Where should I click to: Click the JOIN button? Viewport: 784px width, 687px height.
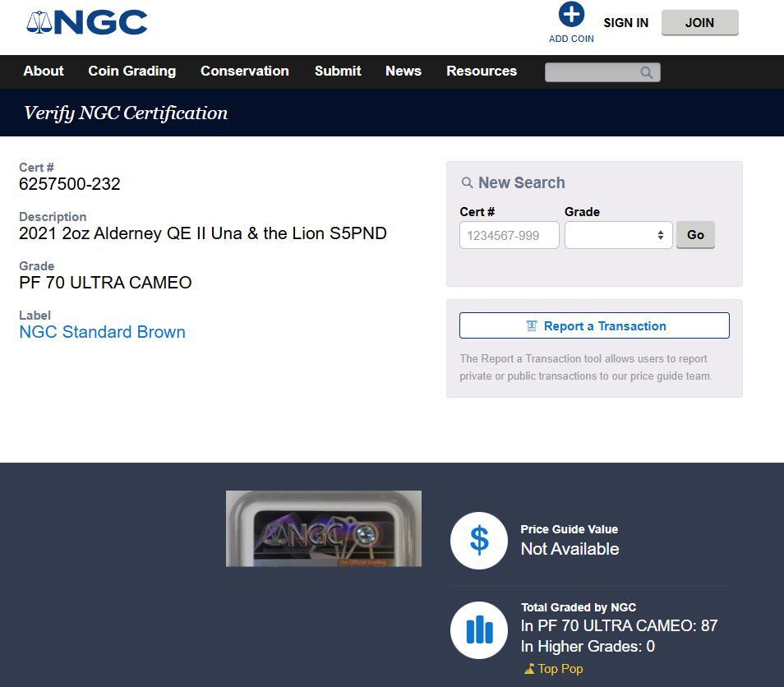[x=699, y=22]
